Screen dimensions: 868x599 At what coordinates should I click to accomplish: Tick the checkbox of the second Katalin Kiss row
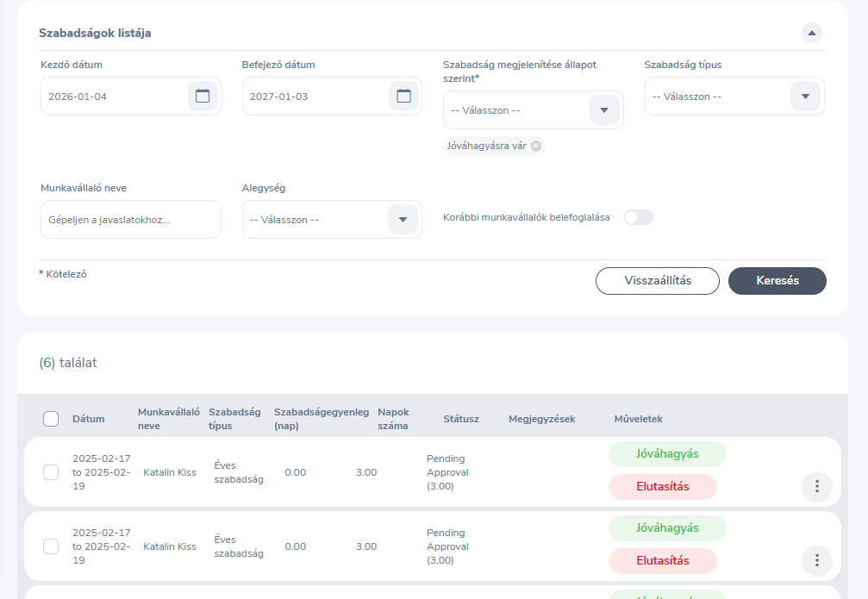[51, 546]
